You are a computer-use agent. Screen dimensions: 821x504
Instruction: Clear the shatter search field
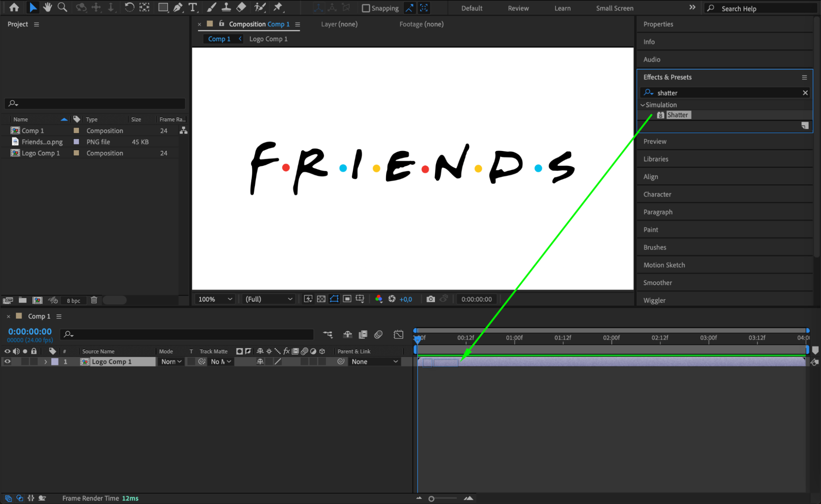point(805,93)
